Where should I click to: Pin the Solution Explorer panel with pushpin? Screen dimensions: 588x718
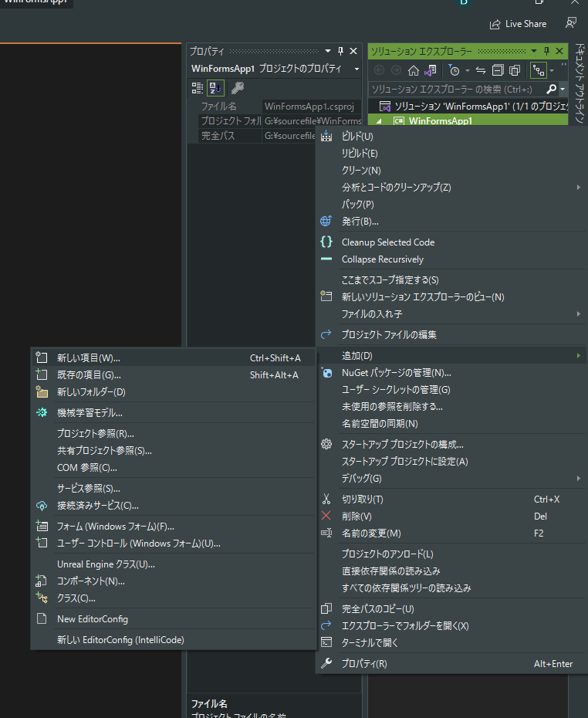click(546, 51)
